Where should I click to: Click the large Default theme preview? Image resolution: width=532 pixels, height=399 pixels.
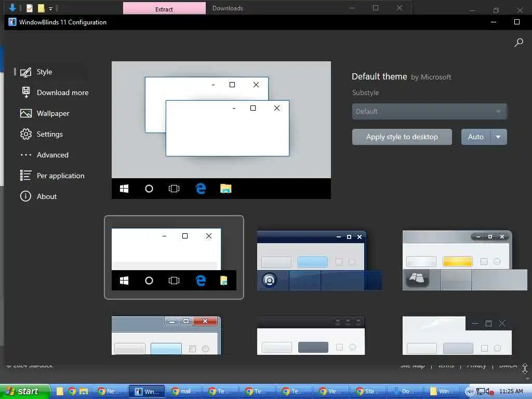point(221,130)
